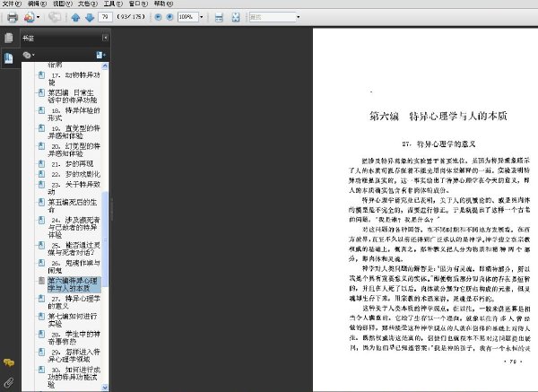
Task: Go to next page with down arrow
Action: [90, 17]
